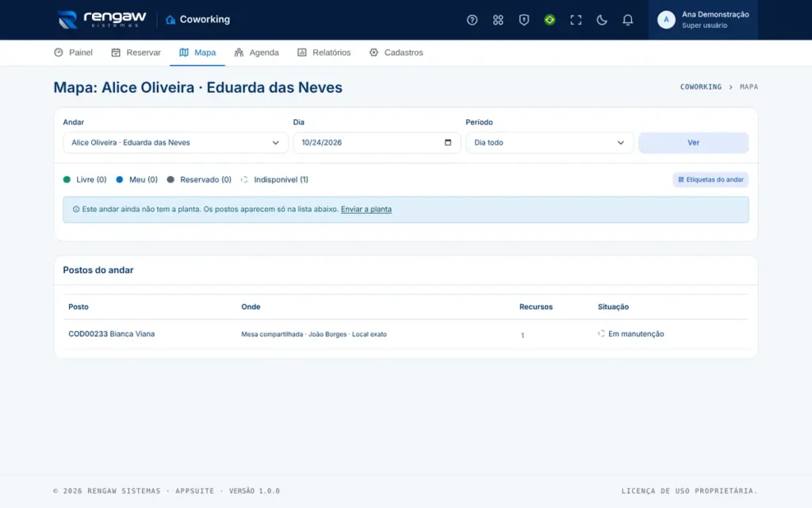Click the Recursos value 1

523,336
